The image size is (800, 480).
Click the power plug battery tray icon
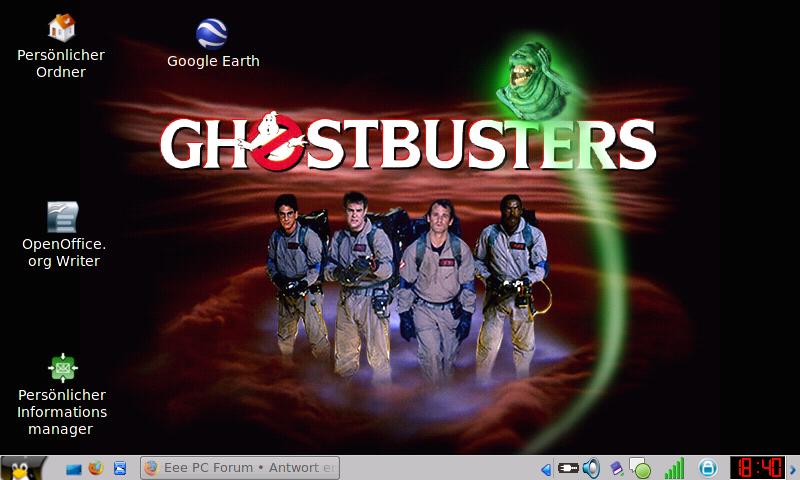click(x=568, y=468)
